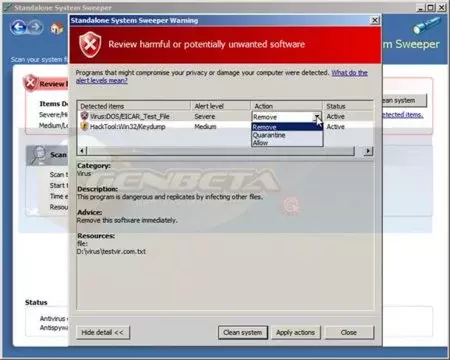This screenshot has width=450, height=360.
Task: Click the Scan magnifier icon in background window
Action: (x=37, y=155)
